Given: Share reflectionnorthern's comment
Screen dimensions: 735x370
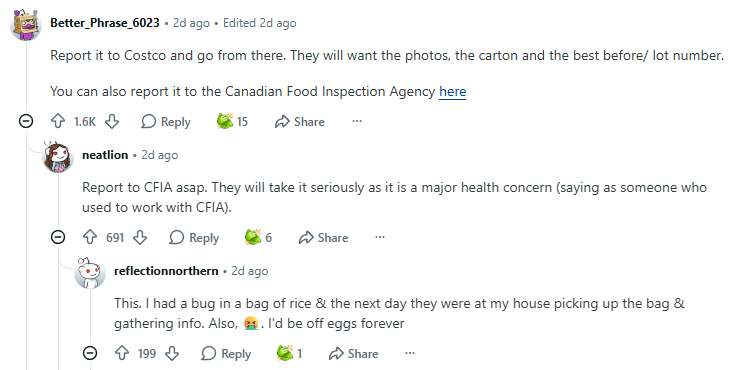Looking at the screenshot, I should (354, 353).
